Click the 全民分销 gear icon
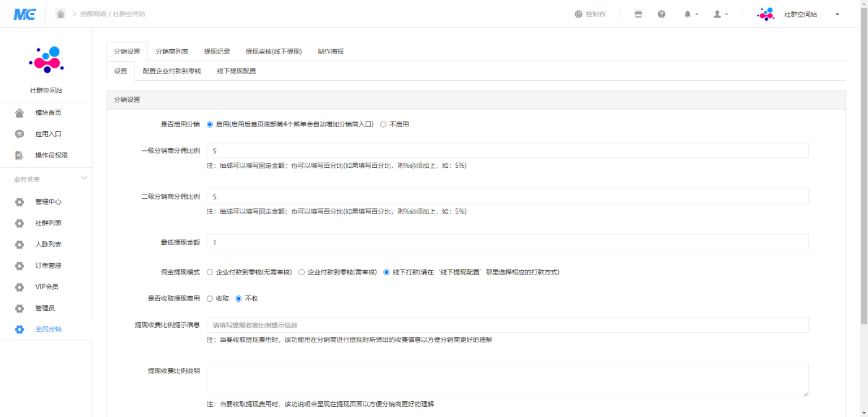 (19, 329)
